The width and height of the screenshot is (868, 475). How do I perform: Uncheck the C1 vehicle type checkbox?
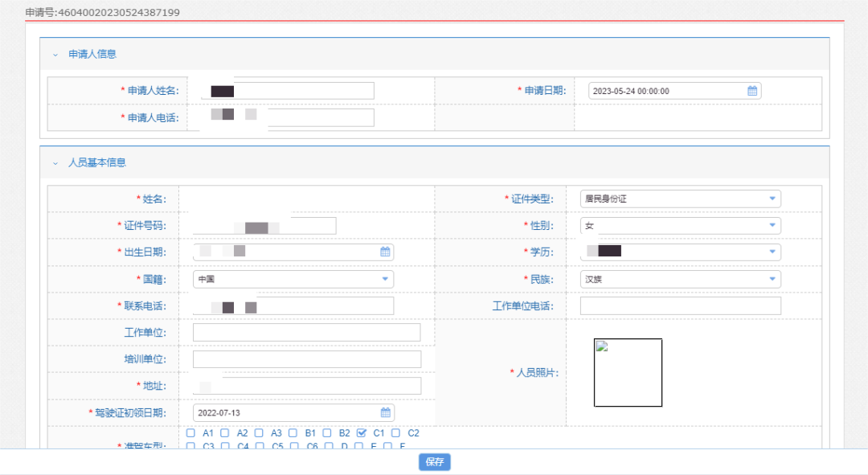[x=362, y=432]
